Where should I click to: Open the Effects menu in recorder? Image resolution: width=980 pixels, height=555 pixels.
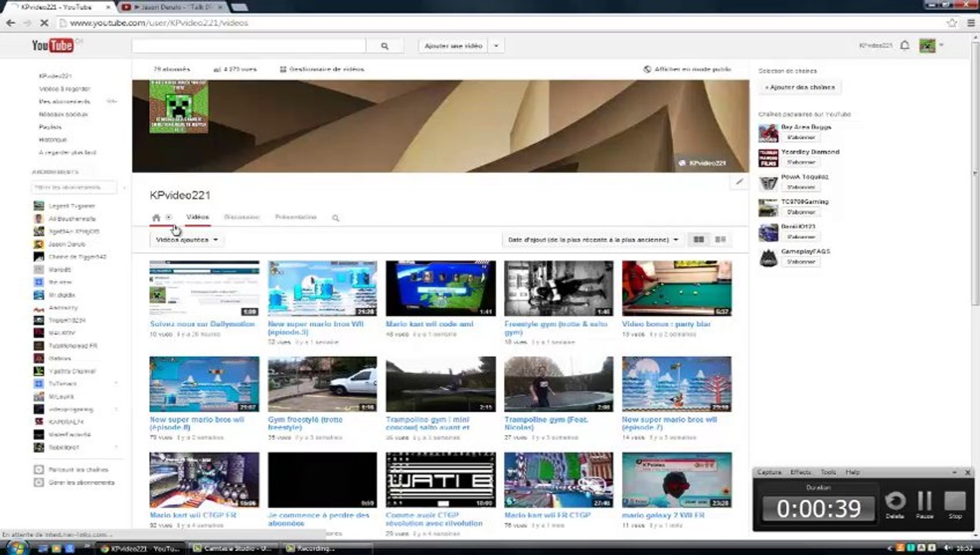(x=800, y=472)
